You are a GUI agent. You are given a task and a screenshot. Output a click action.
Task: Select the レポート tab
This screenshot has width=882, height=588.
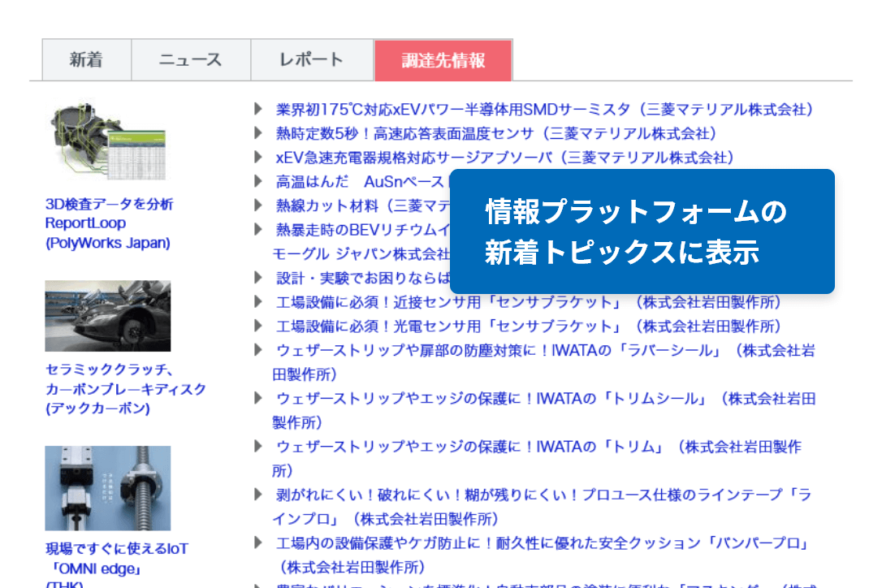[x=312, y=59]
